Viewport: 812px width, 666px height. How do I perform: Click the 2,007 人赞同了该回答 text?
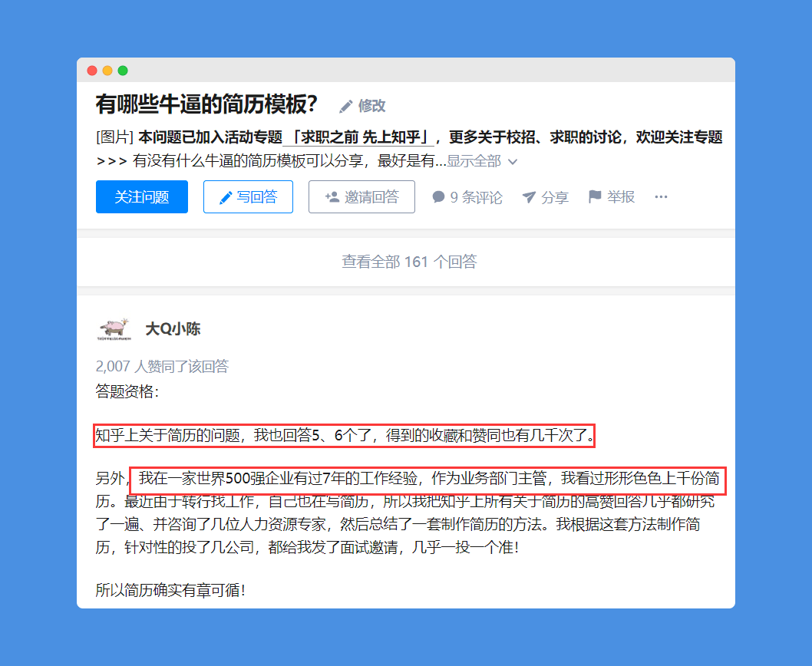(x=162, y=367)
